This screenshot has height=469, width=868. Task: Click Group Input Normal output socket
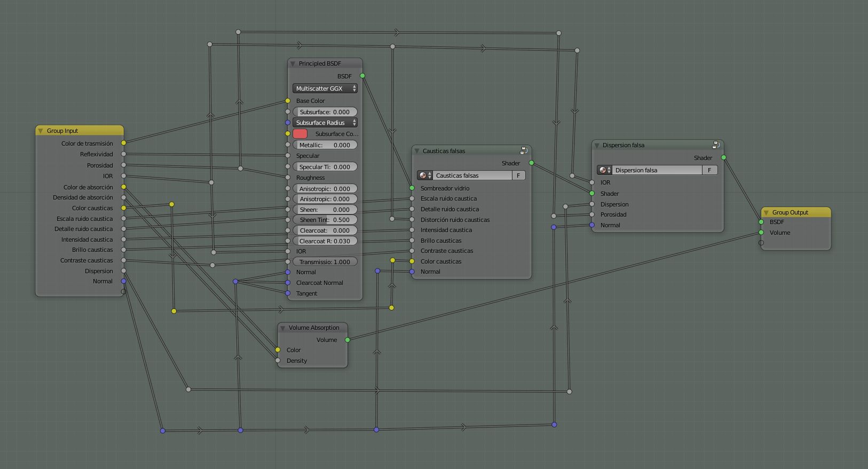click(x=124, y=281)
